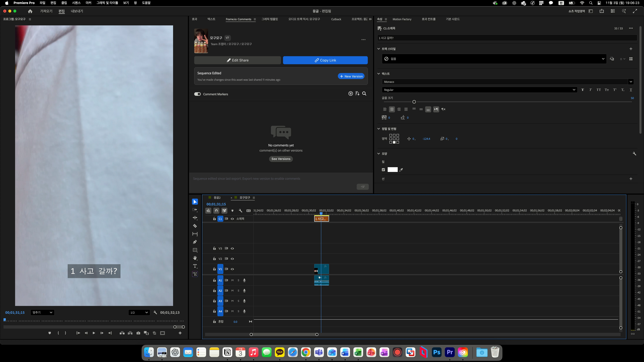This screenshot has width=644, height=362.
Task: Select the Hand tool
Action: 195,258
